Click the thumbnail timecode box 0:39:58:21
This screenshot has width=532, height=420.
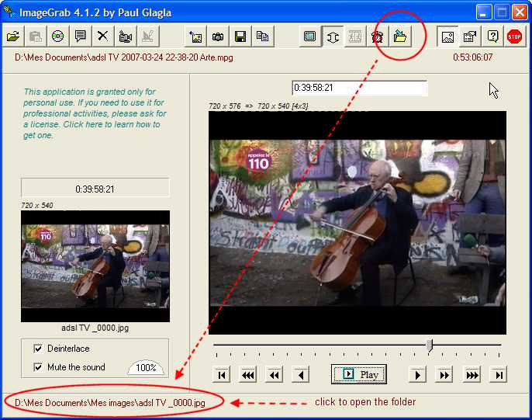coord(95,187)
